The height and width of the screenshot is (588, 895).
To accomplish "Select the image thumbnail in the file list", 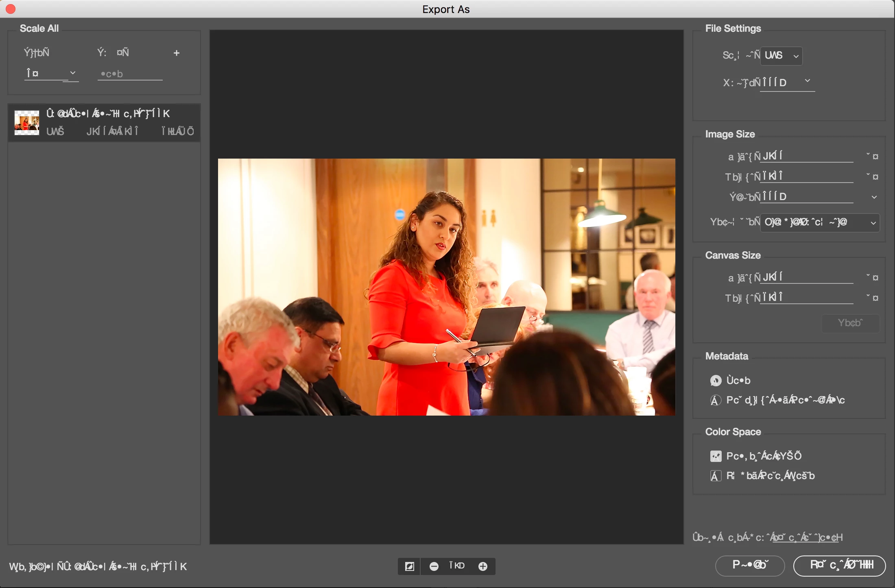I will [27, 122].
